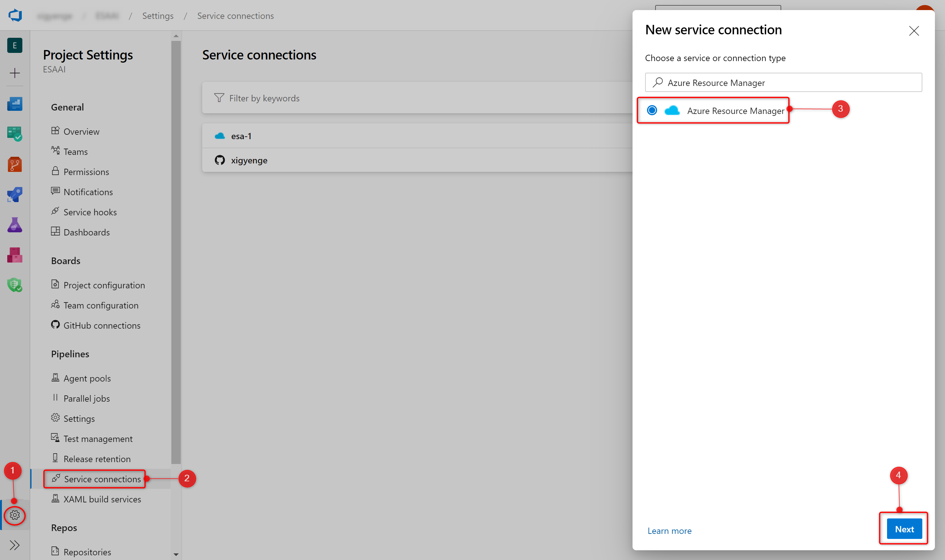Screen dimensions: 945x560
Task: Click the Next button
Action: [x=904, y=529]
